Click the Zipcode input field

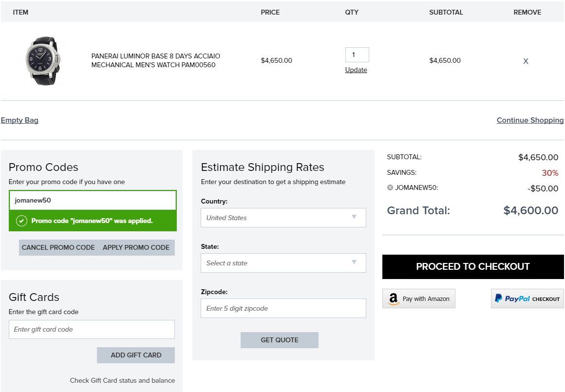[283, 308]
